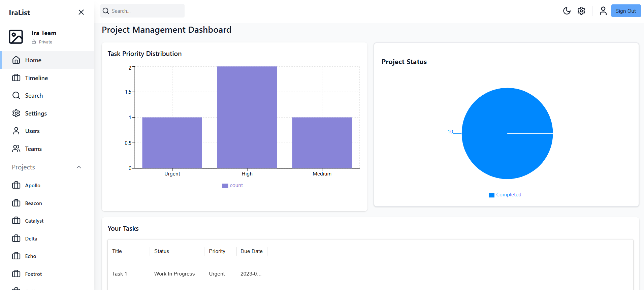Toggle dark mode with the moon icon
644x290 pixels.
pos(567,11)
